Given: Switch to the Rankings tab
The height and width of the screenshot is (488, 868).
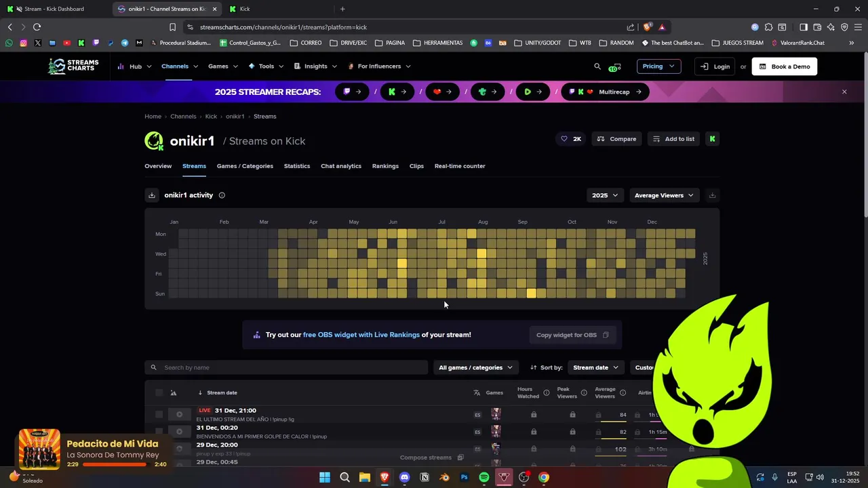Looking at the screenshot, I should 385,166.
